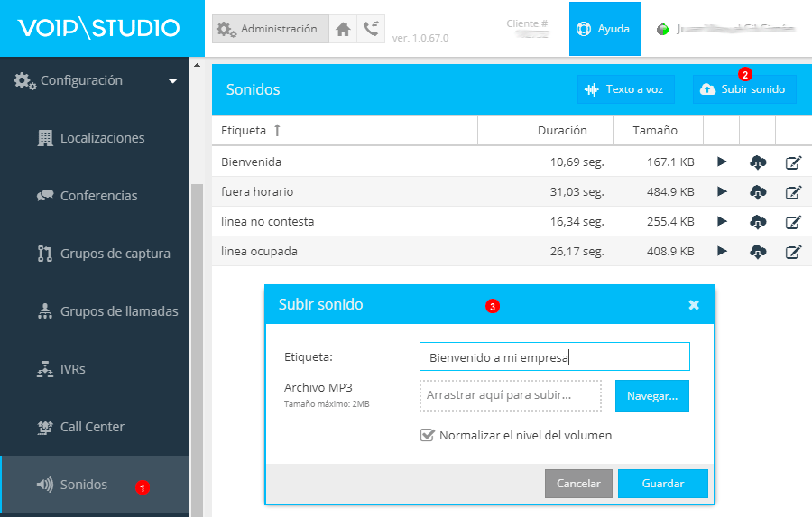Click the home icon in top toolbar
812x518 pixels.
(343, 29)
